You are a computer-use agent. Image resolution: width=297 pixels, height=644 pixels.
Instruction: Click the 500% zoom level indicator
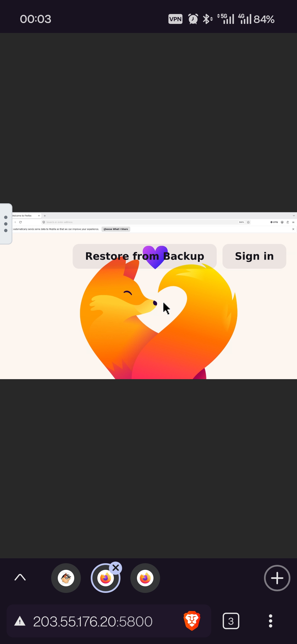click(241, 222)
